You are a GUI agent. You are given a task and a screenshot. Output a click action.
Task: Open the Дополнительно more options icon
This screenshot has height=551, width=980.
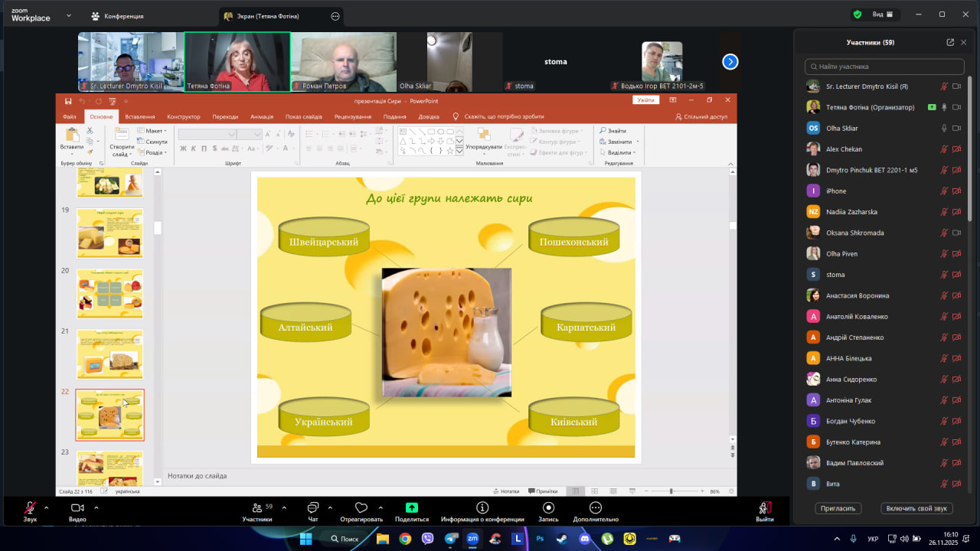pos(596,508)
